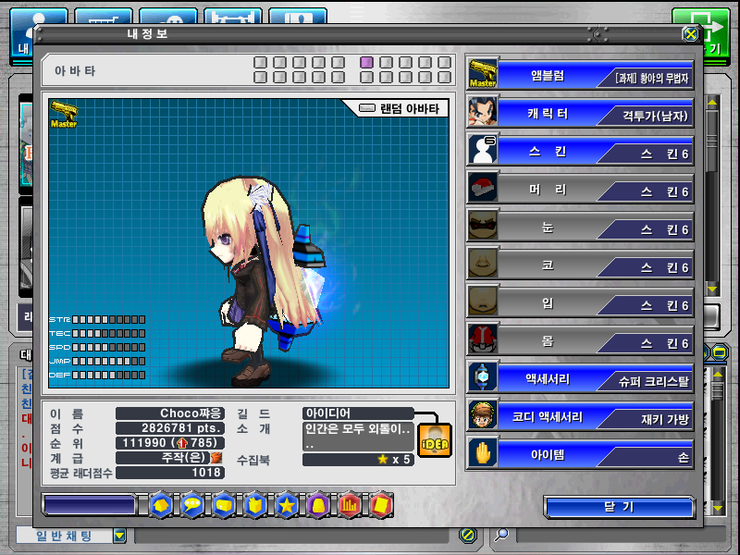Open the 스킨 equipment row
This screenshot has width=740, height=555.
580,150
